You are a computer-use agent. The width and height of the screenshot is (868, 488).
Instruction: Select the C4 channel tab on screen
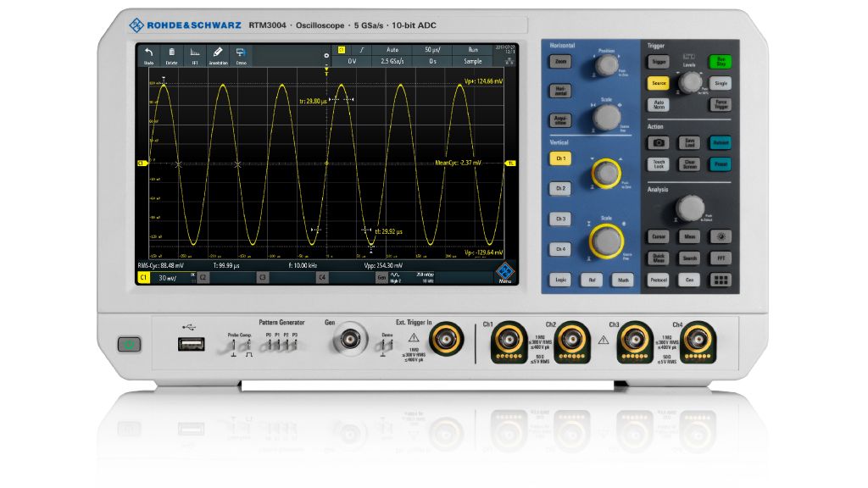tap(322, 277)
